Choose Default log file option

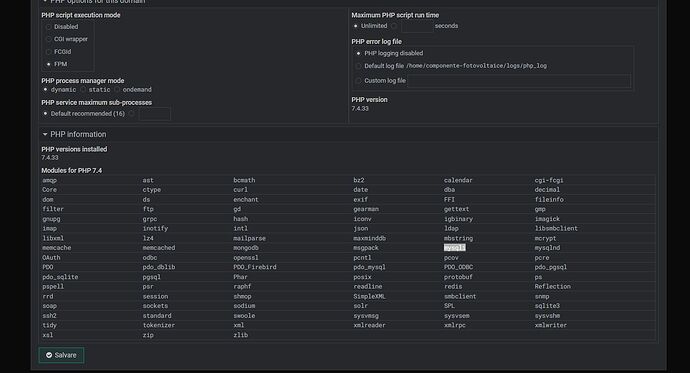pos(358,66)
